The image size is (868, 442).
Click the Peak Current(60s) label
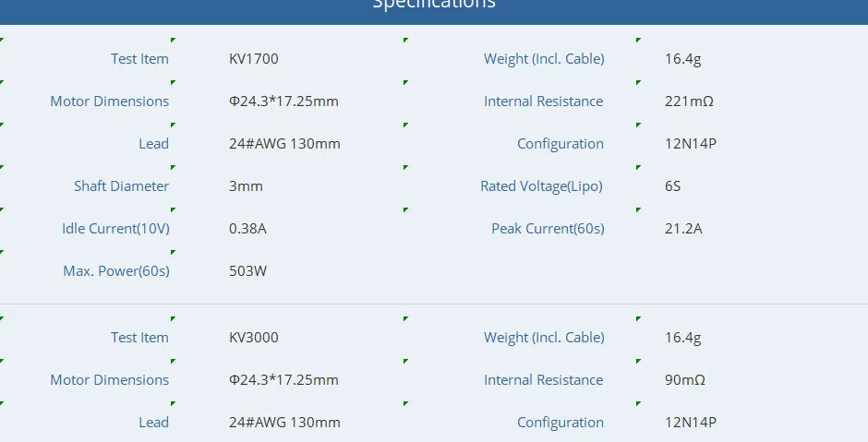(x=548, y=229)
